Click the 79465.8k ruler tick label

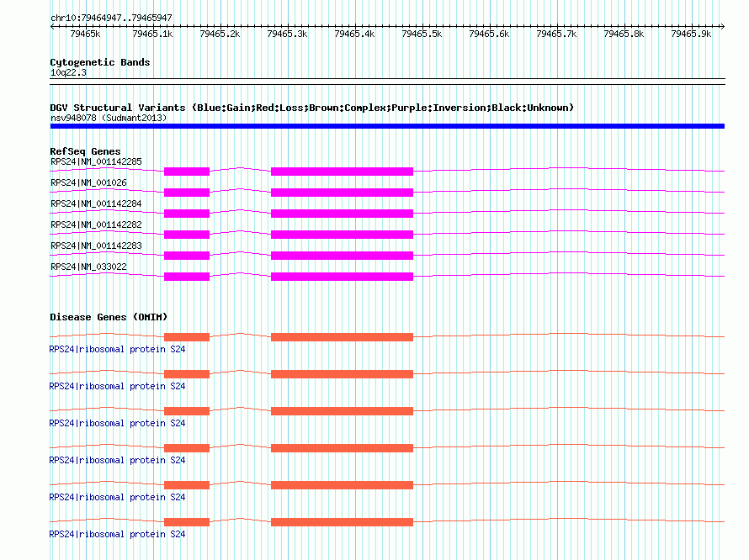tap(624, 34)
